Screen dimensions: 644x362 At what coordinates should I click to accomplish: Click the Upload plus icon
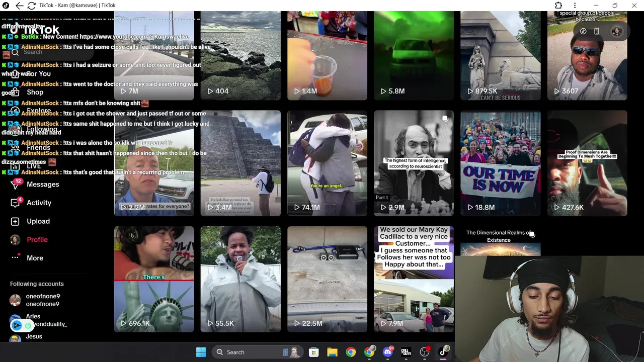(x=15, y=221)
